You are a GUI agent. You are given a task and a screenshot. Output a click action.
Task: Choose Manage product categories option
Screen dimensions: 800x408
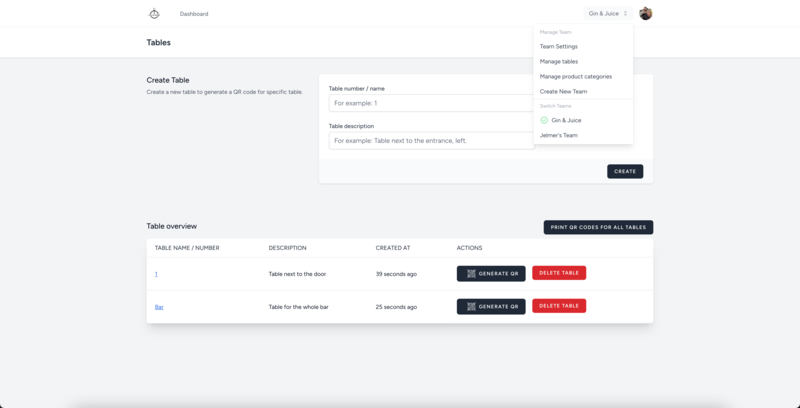coord(575,76)
